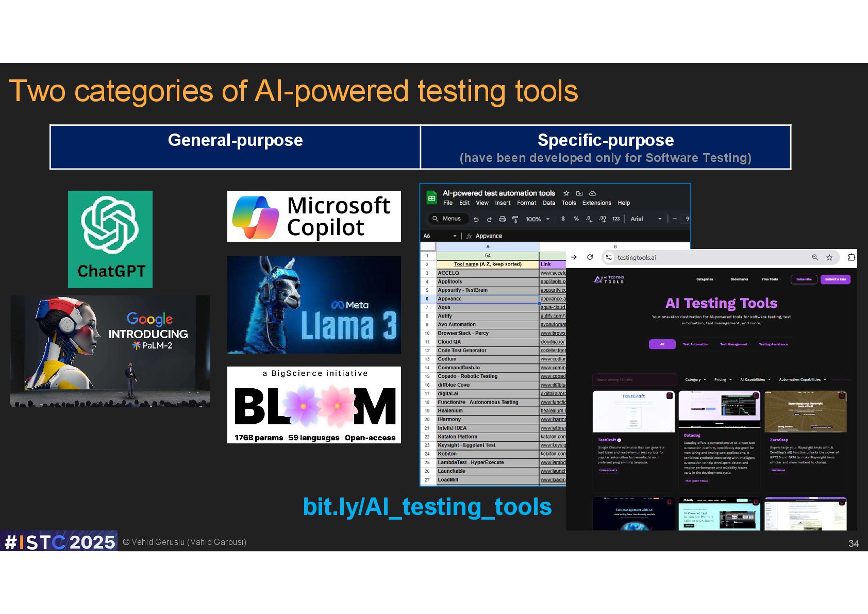
Task: Open the browser extensions puzzle icon
Action: [x=852, y=257]
